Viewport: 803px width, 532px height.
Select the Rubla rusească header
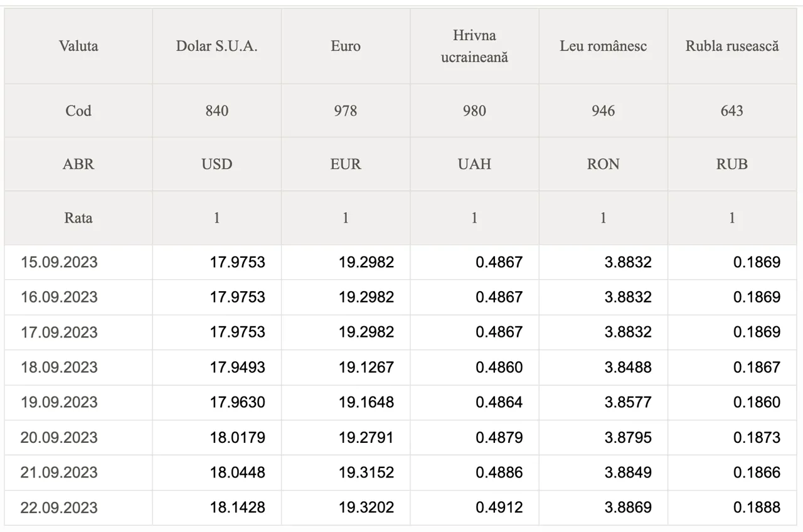tap(731, 46)
